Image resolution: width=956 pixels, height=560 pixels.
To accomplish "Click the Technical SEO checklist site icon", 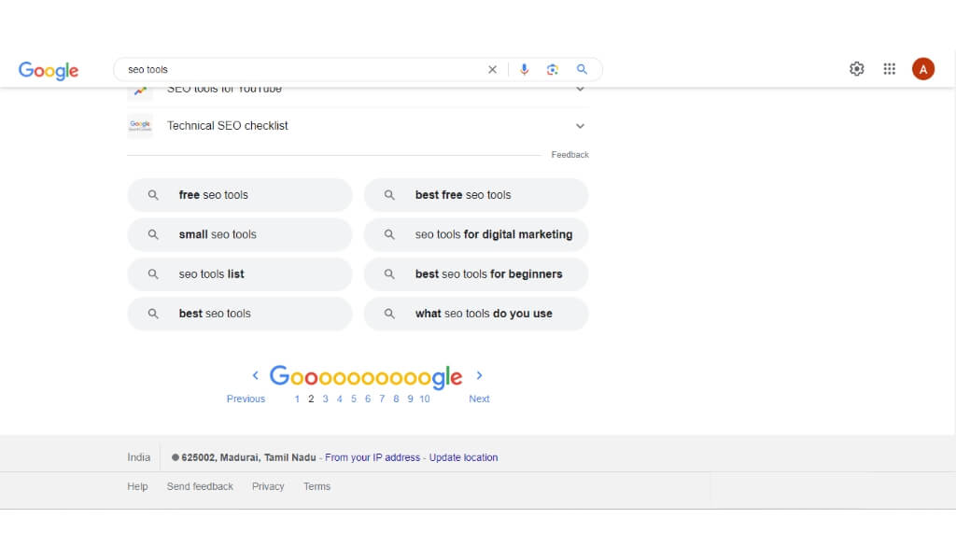I will pyautogui.click(x=140, y=126).
